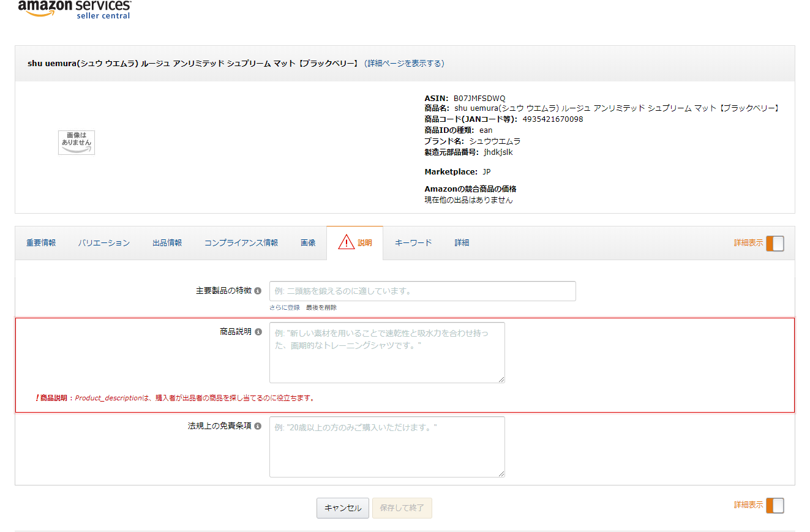Click the Amazon Services Seller Central logo
This screenshot has height=532, width=810.
coord(74,9)
